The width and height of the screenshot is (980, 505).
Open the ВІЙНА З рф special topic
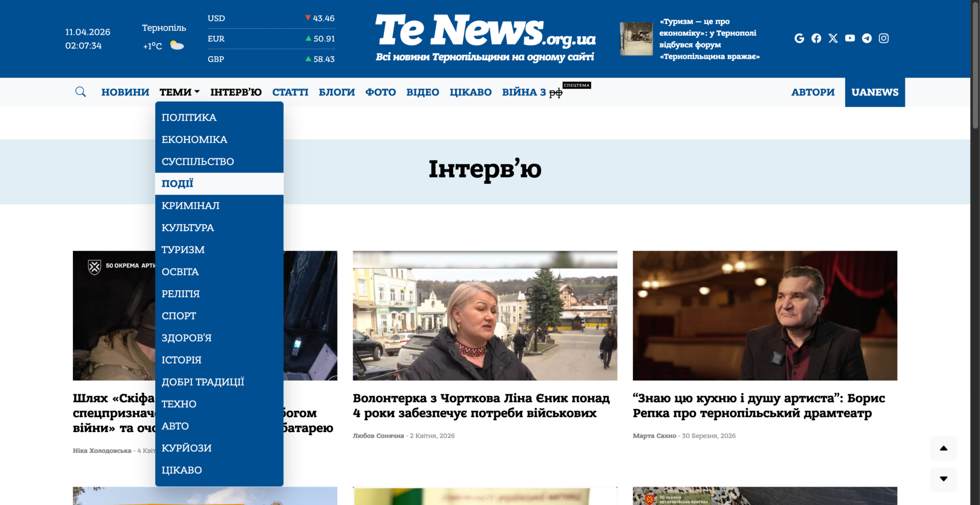tap(532, 92)
